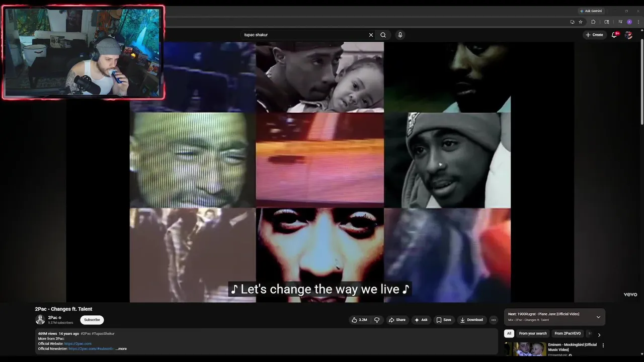Select the All filter chip
This screenshot has height=362, width=644.
point(509,333)
